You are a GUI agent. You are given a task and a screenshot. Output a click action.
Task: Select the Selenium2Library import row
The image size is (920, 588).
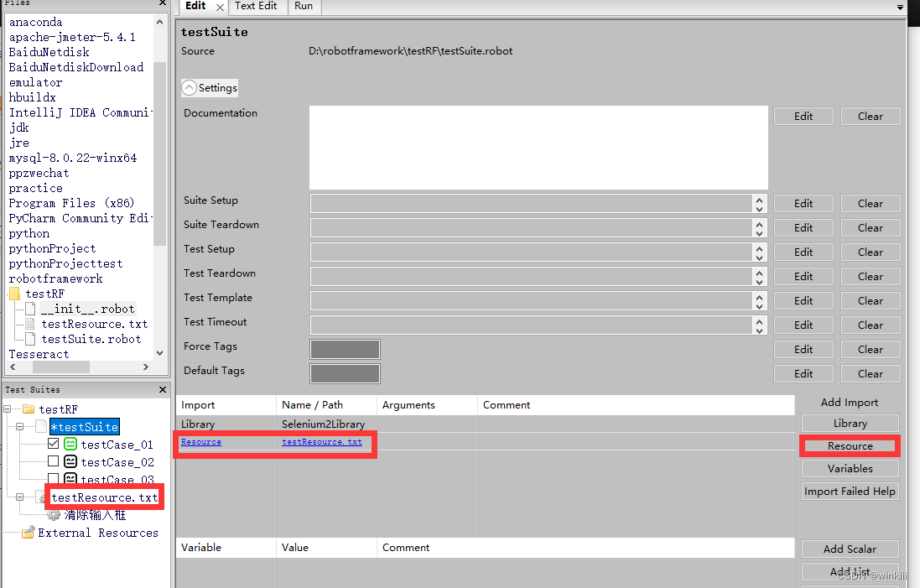pos(485,424)
